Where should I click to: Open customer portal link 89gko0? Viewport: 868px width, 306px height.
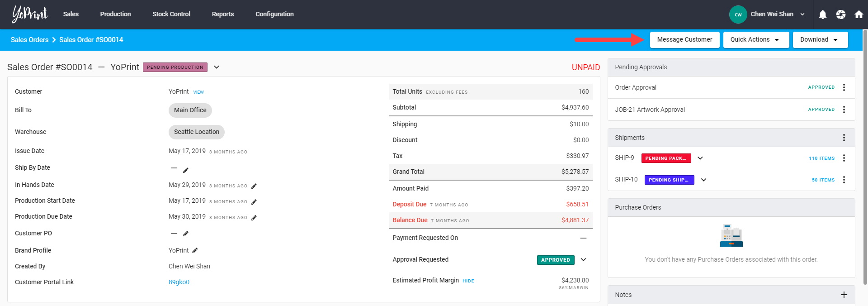pos(179,282)
